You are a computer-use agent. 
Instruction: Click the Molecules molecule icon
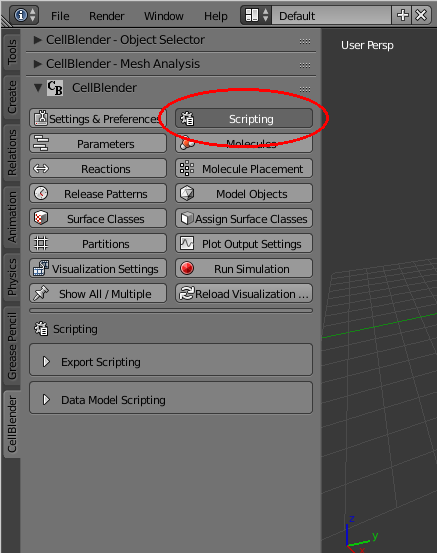tap(187, 143)
